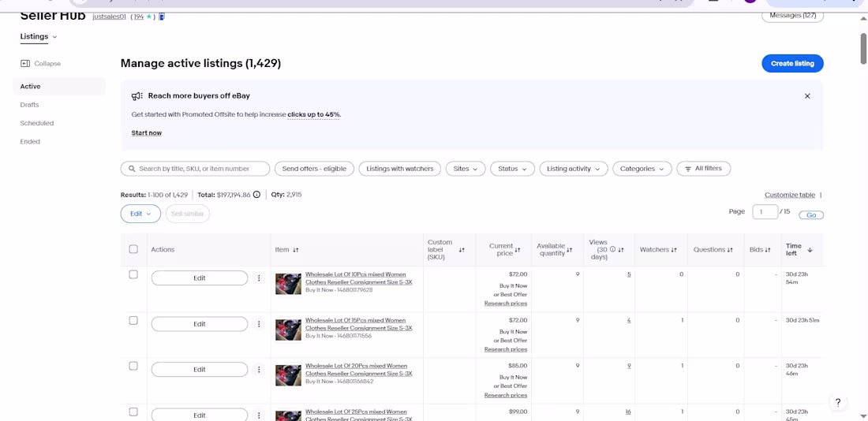Open the All filters button

coord(704,169)
